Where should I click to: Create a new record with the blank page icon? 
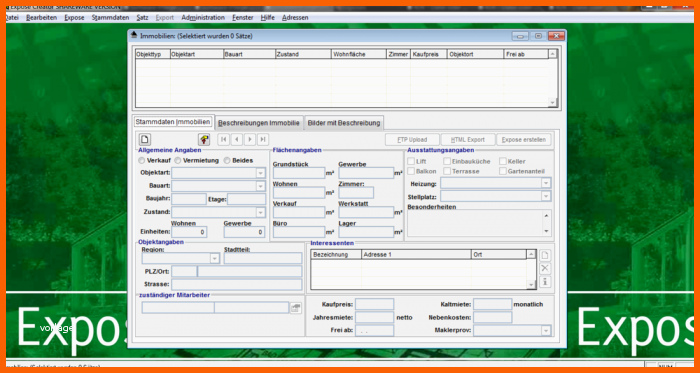(x=145, y=140)
